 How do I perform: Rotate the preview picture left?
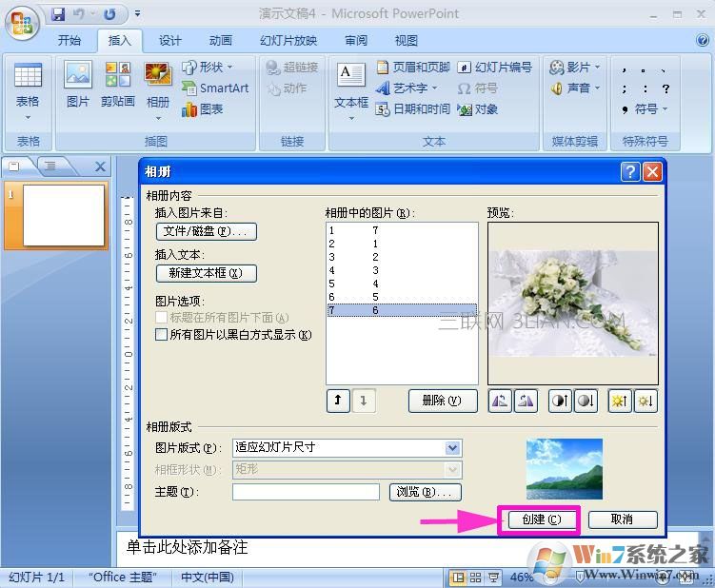[x=500, y=402]
